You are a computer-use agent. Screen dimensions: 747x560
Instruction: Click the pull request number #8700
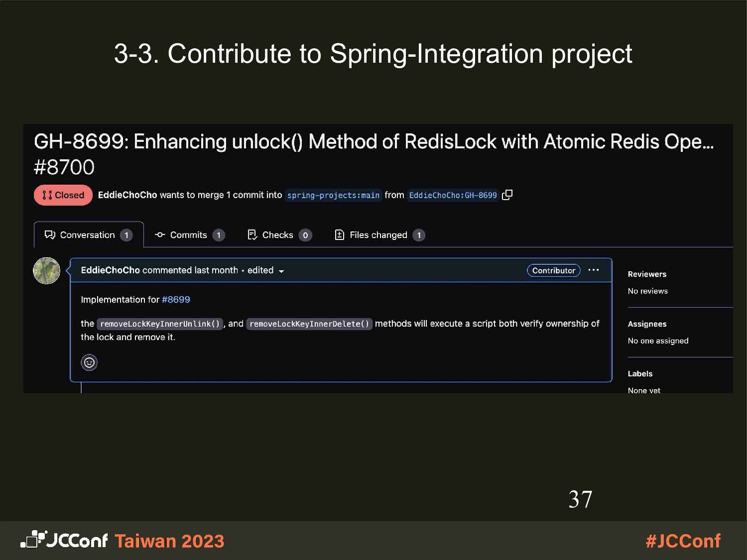click(64, 167)
